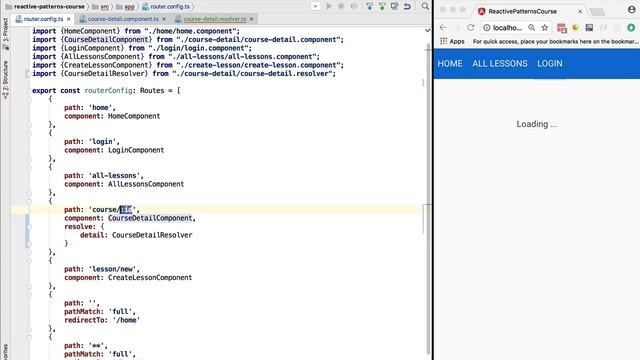Click VCS Update Project icon
This screenshot has height=360, width=640.
tap(369, 6)
